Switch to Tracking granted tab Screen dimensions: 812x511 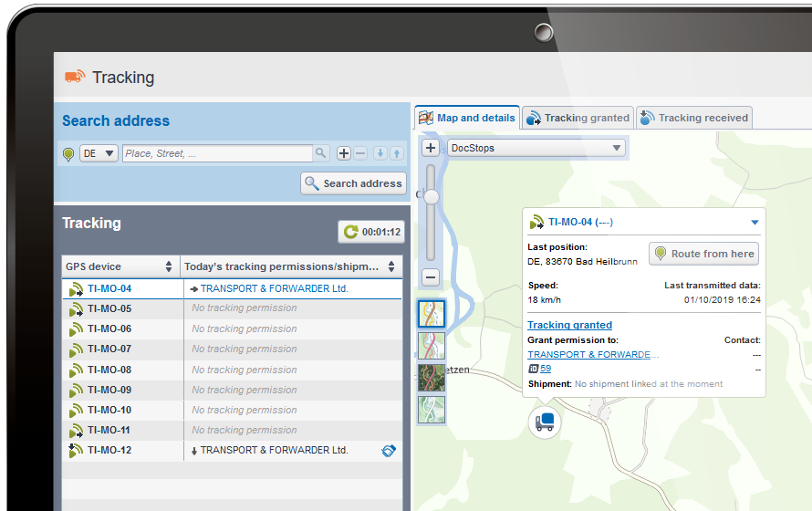tap(578, 118)
